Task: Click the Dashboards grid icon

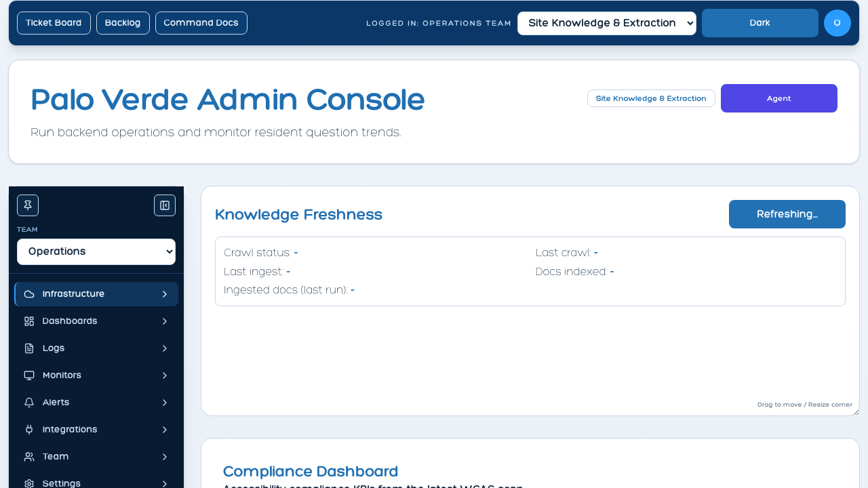Action: click(x=29, y=321)
